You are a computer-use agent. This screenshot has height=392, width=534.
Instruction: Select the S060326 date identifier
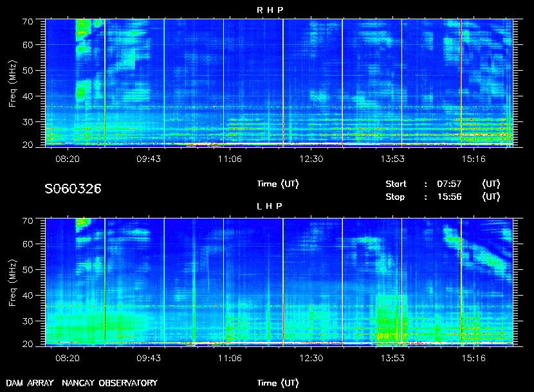(73, 188)
